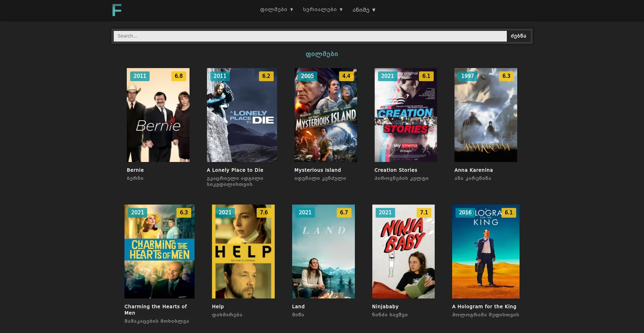Open the Bernie movie poster

pos(158,115)
